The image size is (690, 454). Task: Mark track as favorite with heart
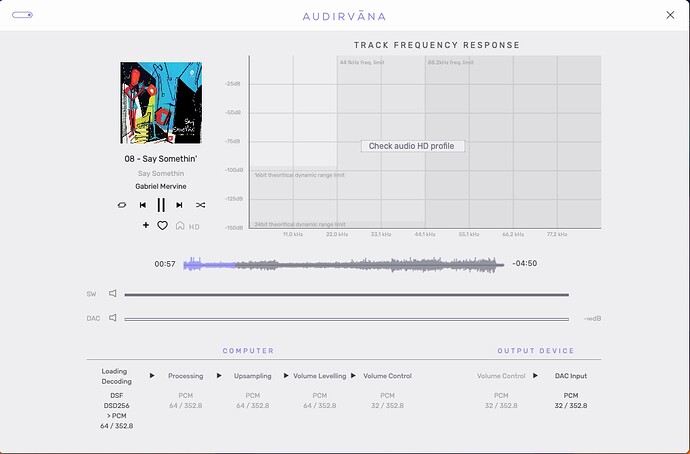click(x=162, y=226)
